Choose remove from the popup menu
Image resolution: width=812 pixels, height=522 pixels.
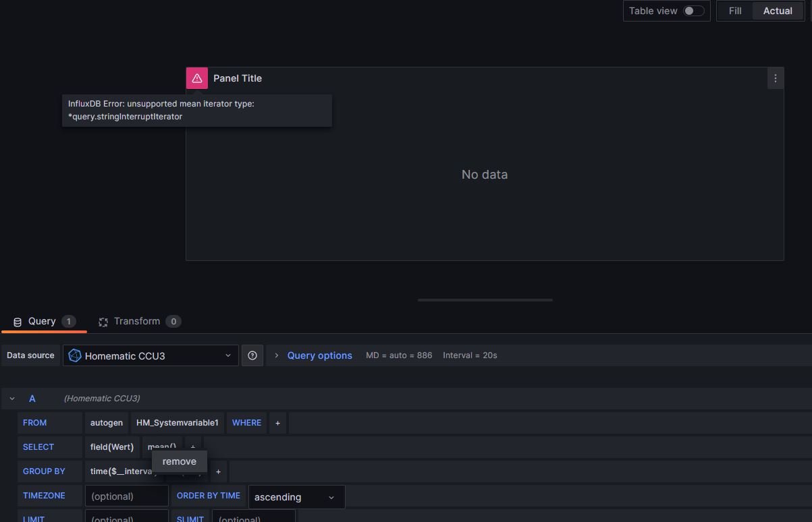[180, 461]
